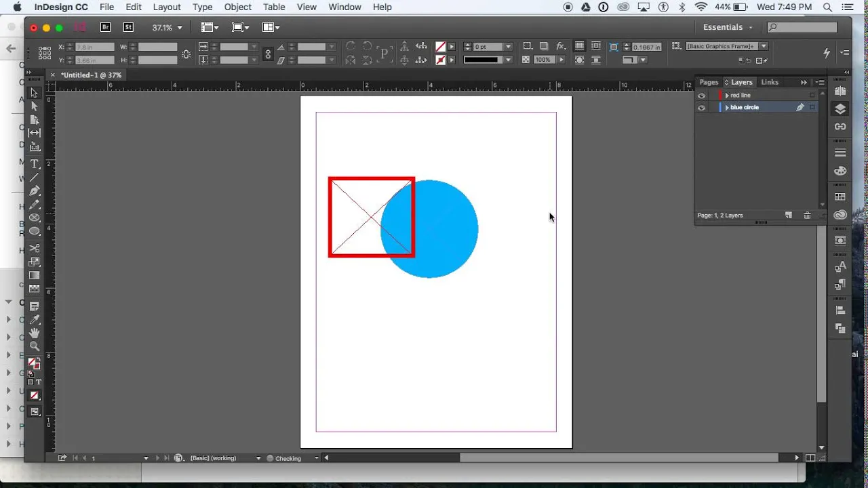The width and height of the screenshot is (868, 488).
Task: Click the fx effects icon in control bar
Action: click(561, 46)
